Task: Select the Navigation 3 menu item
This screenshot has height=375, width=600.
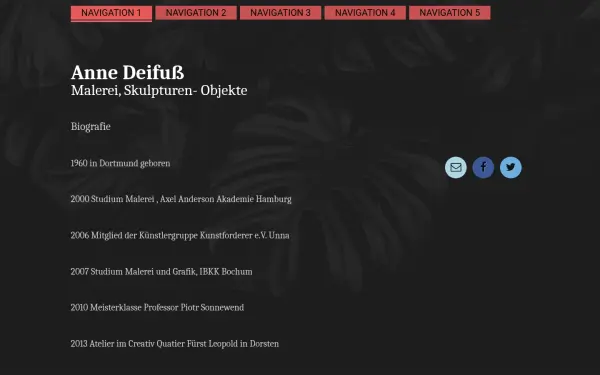Action: [x=280, y=13]
